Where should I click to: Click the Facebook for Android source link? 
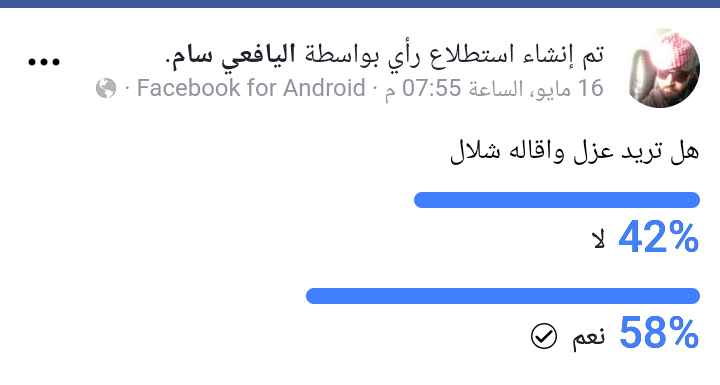[x=251, y=88]
